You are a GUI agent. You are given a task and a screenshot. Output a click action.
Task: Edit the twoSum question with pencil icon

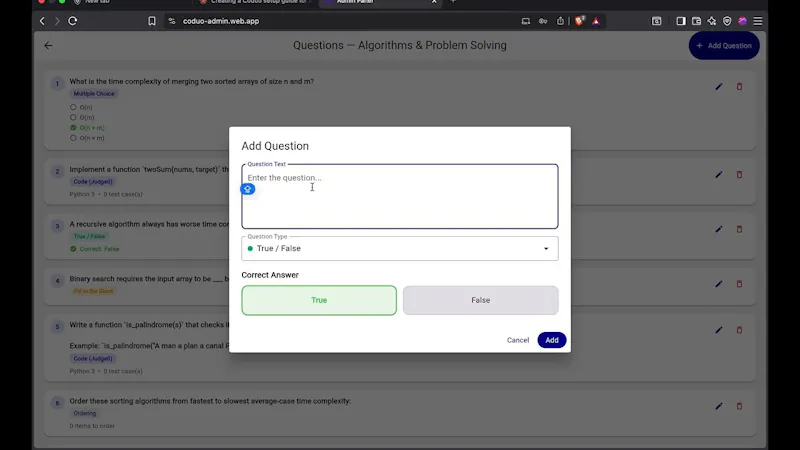[x=719, y=174]
